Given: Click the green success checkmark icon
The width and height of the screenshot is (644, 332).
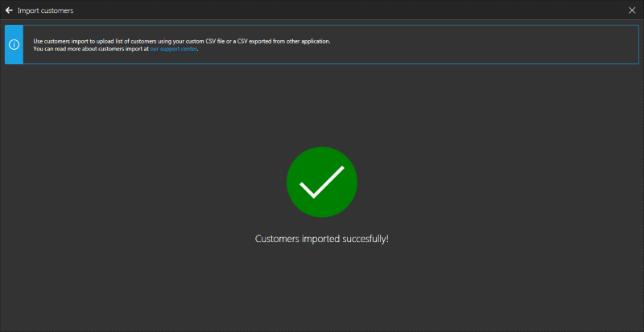Looking at the screenshot, I should point(321,182).
